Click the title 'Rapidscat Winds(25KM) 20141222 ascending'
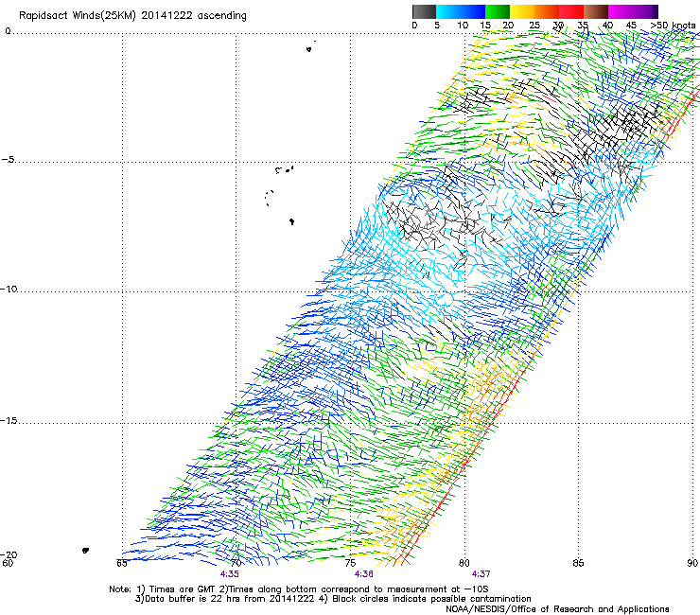The height and width of the screenshot is (615, 700). point(132,16)
